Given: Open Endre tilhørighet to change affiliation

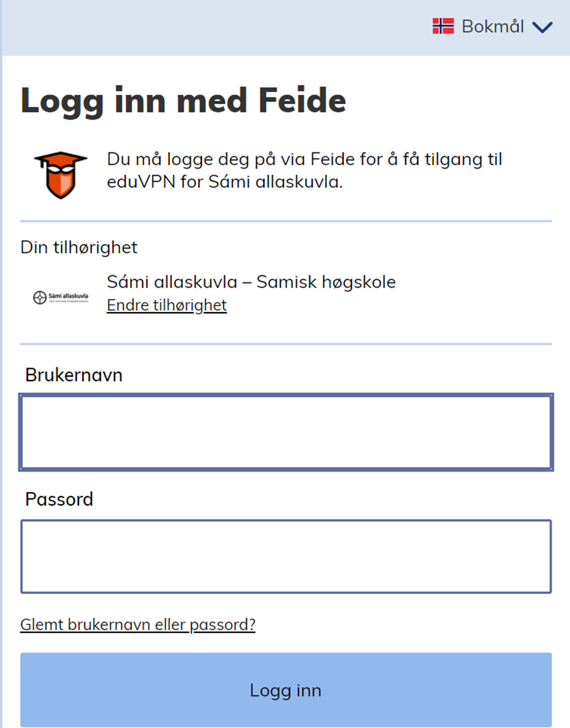Looking at the screenshot, I should pos(167,305).
